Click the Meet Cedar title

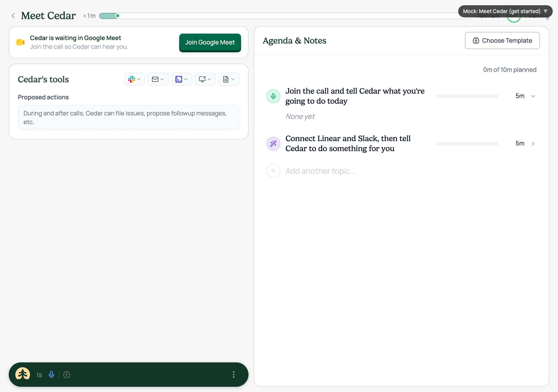click(48, 15)
